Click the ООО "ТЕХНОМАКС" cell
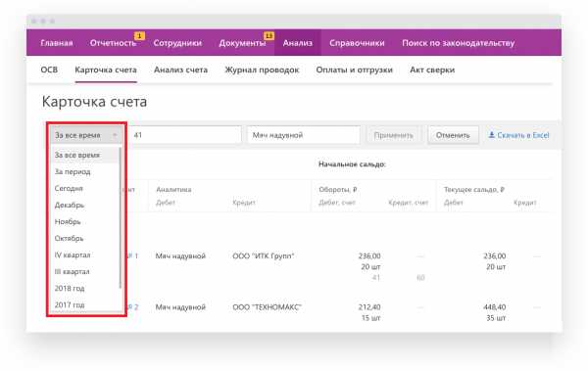Viewport: 588px width, 371px height. (x=267, y=307)
